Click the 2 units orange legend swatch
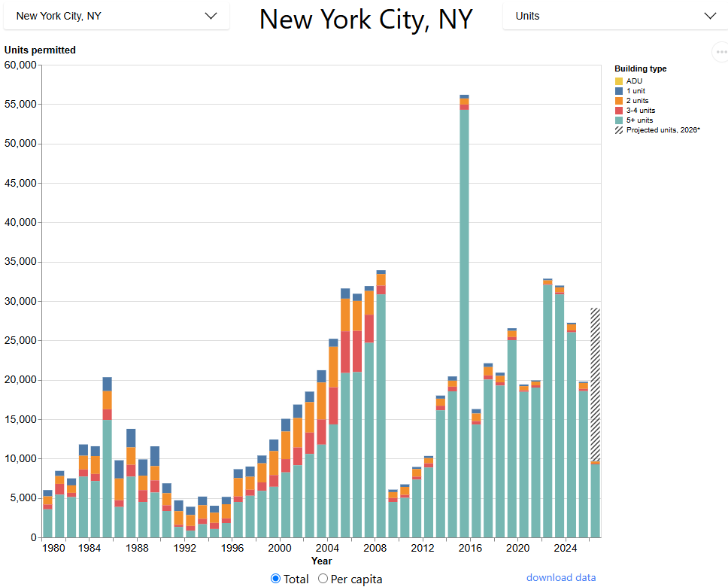This screenshot has width=728, height=587. pos(619,101)
